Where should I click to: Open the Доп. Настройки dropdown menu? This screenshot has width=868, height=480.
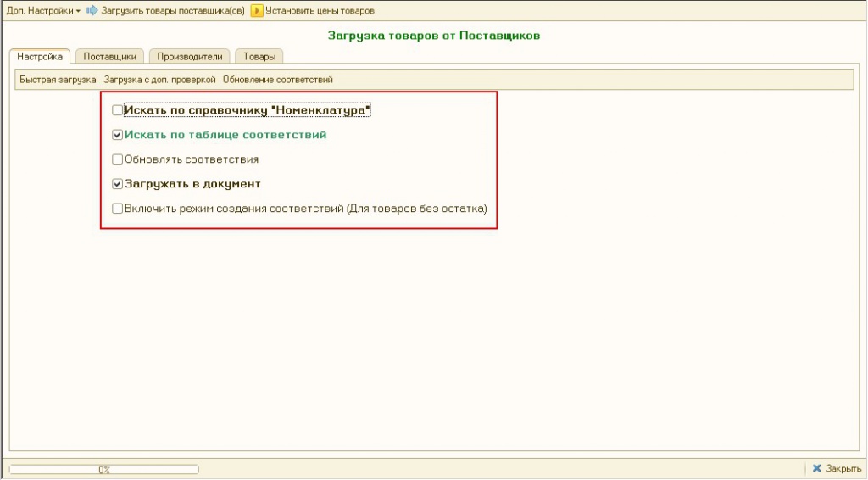[43, 10]
